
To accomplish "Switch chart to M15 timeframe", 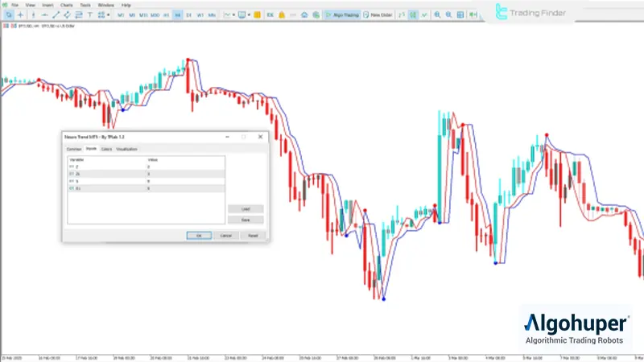I will click(x=143, y=15).
